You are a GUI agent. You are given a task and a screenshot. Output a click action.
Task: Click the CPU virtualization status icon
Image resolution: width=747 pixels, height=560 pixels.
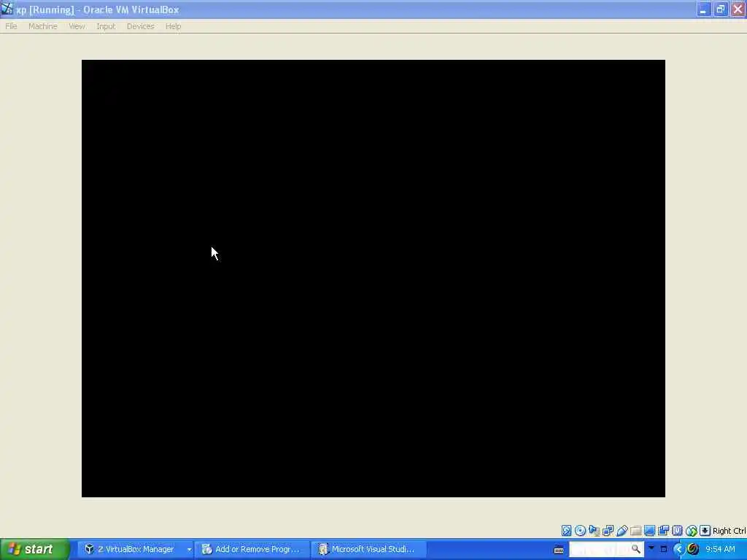click(677, 531)
